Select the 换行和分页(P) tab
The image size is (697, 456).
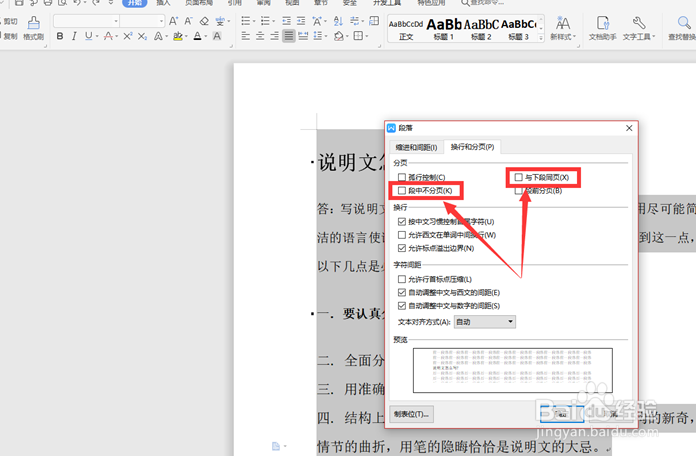coord(472,147)
